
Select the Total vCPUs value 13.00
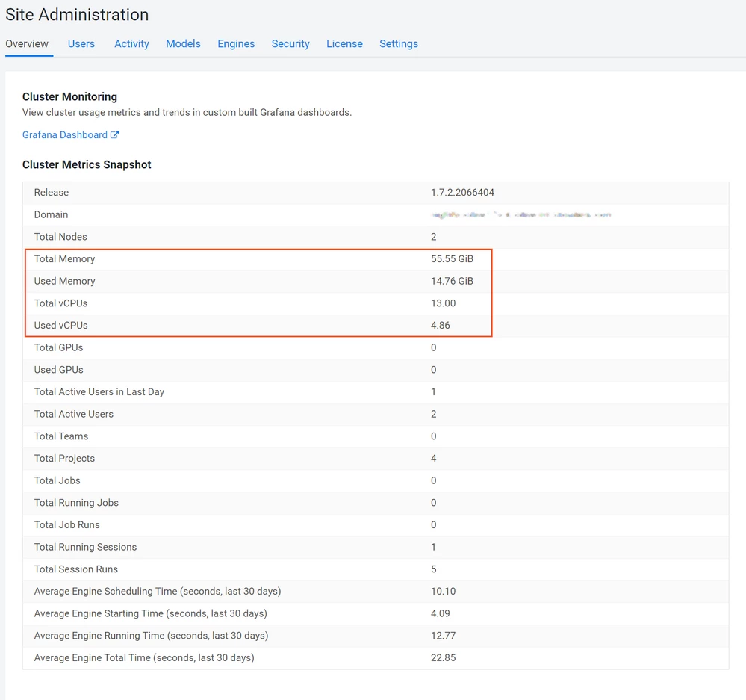point(444,303)
